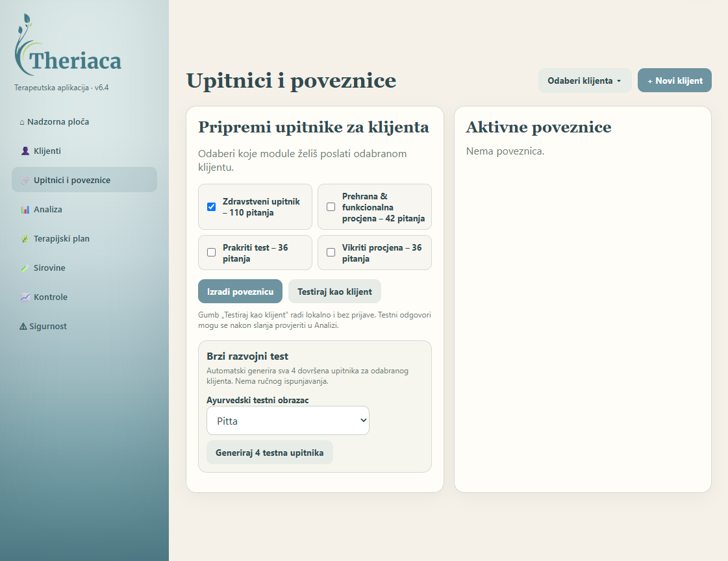This screenshot has width=728, height=561.
Task: Click the Upitnici i poveznice page title
Action: 291,81
